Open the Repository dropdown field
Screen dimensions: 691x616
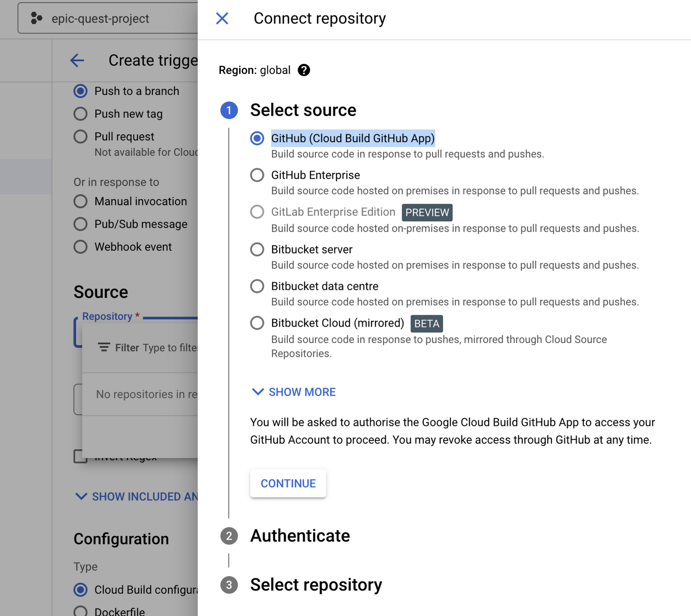coord(136,333)
